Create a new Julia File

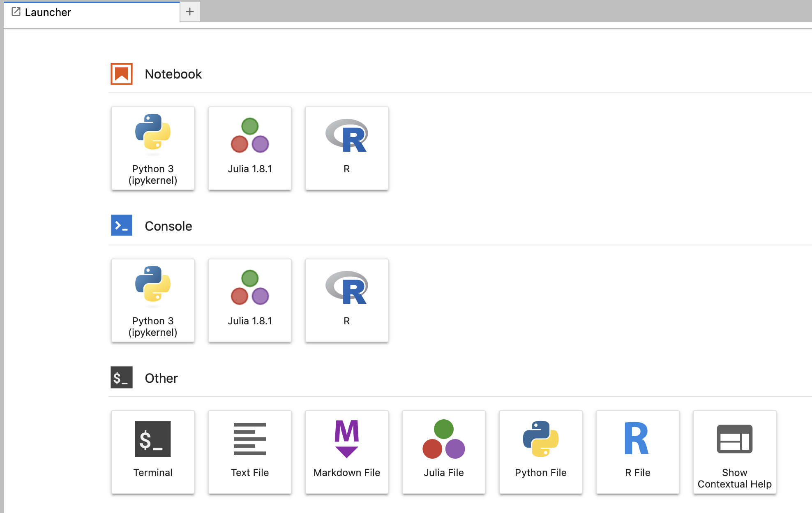point(443,452)
